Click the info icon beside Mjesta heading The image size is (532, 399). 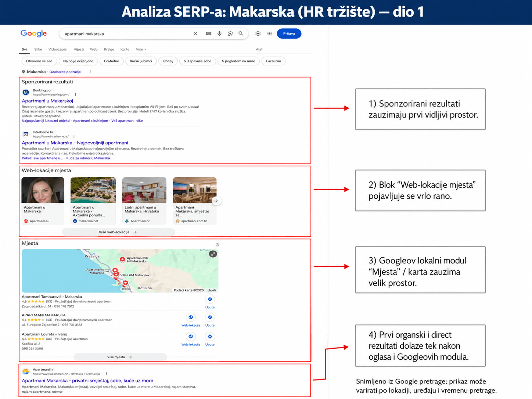[218, 245]
